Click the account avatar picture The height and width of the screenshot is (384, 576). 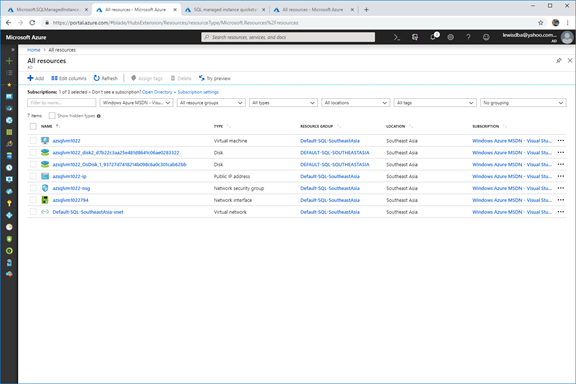567,37
